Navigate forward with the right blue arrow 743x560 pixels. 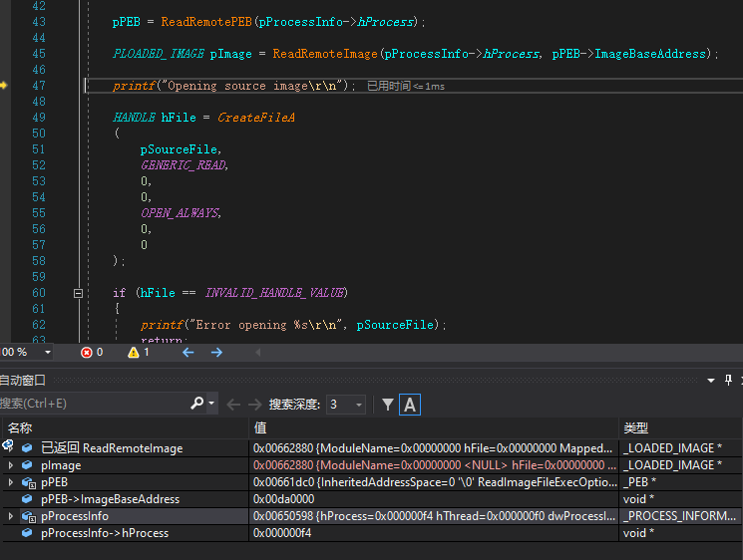coord(216,352)
